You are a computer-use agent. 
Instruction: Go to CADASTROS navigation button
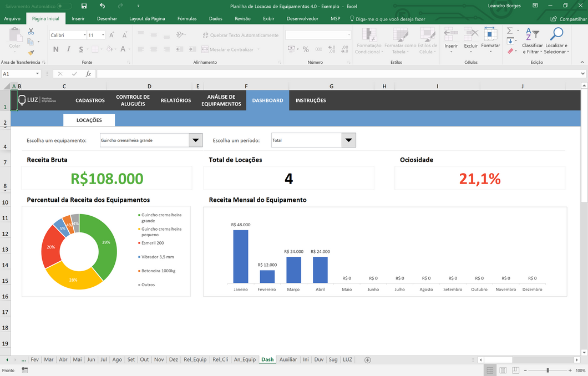pos(90,100)
